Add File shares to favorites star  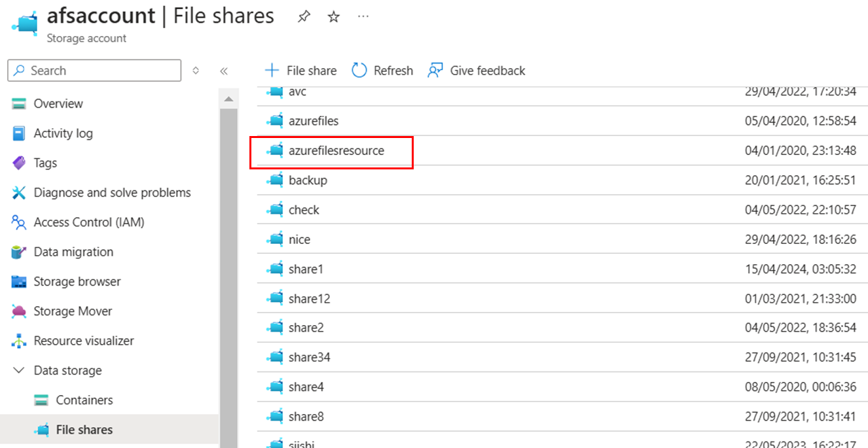point(333,17)
